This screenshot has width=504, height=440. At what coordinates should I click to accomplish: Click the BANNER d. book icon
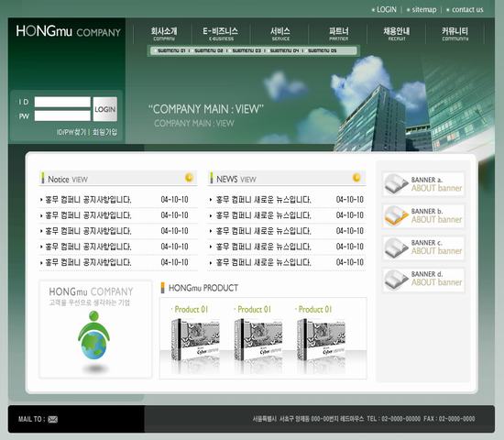click(x=396, y=279)
